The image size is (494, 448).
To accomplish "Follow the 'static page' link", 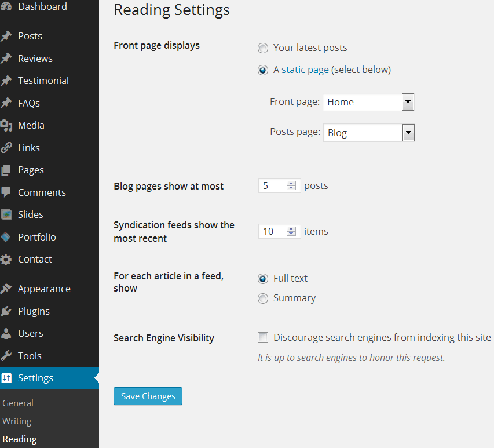I will tap(305, 70).
